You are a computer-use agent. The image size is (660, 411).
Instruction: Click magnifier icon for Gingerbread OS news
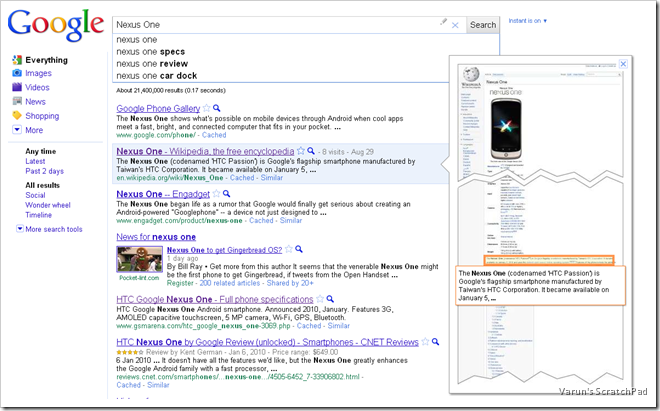coord(299,249)
